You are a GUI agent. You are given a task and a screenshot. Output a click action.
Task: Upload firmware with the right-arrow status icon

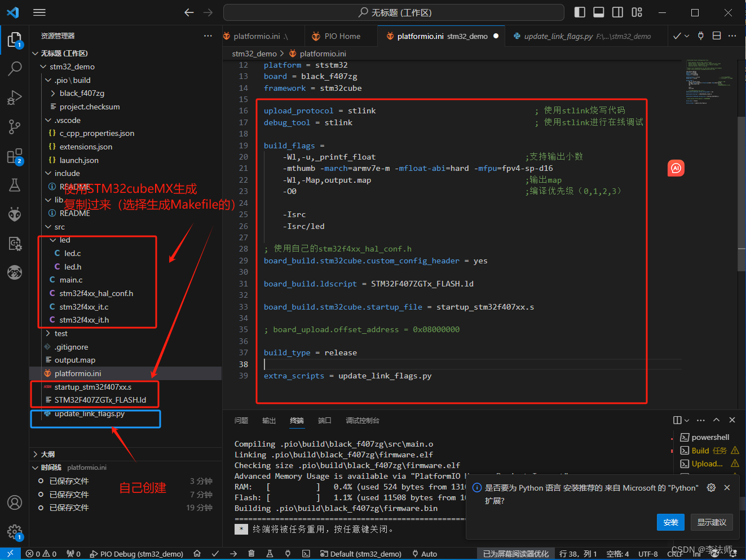coord(233,554)
